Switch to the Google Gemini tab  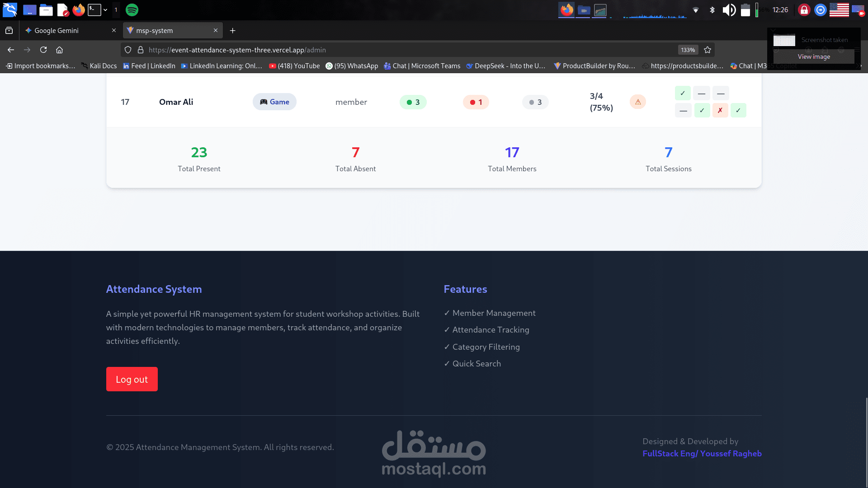tap(68, 31)
